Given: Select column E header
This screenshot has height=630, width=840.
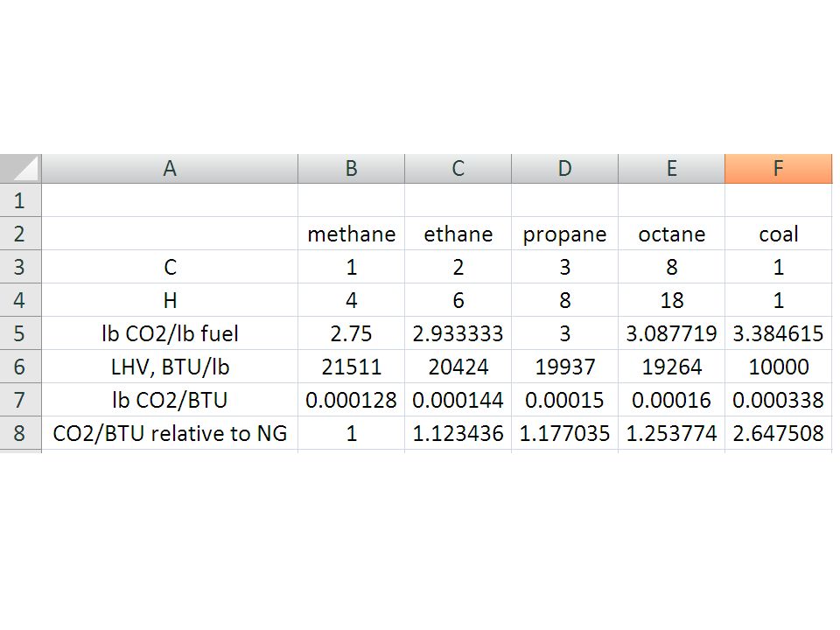Looking at the screenshot, I should tap(671, 169).
